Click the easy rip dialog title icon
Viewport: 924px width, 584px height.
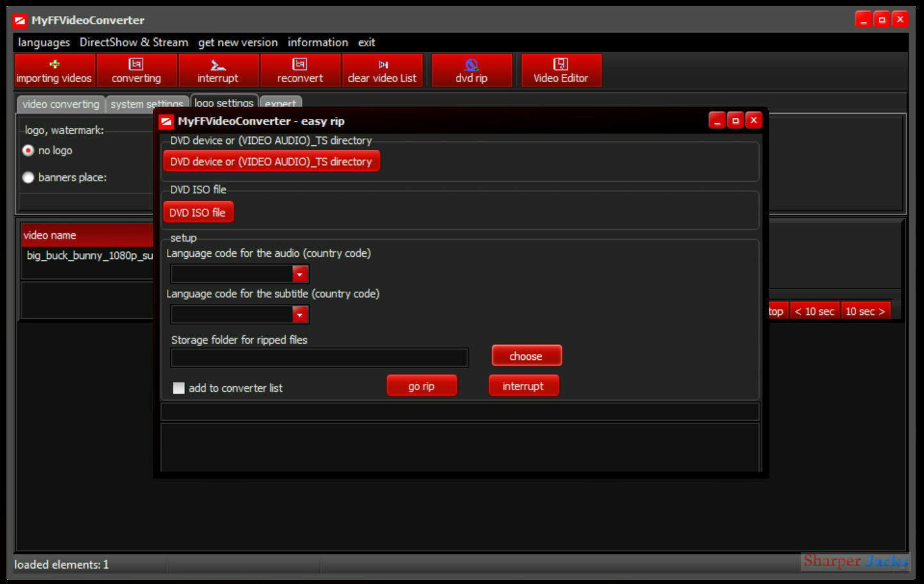pyautogui.click(x=166, y=121)
